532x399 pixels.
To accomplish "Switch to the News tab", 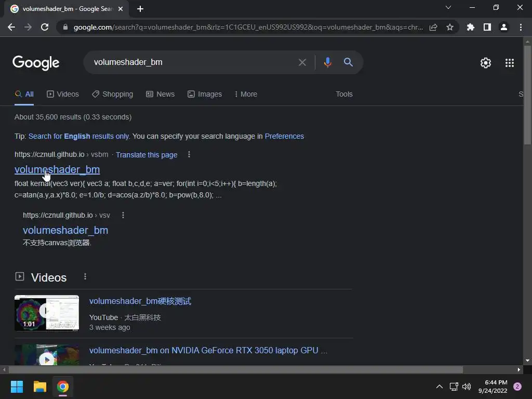I will point(160,95).
